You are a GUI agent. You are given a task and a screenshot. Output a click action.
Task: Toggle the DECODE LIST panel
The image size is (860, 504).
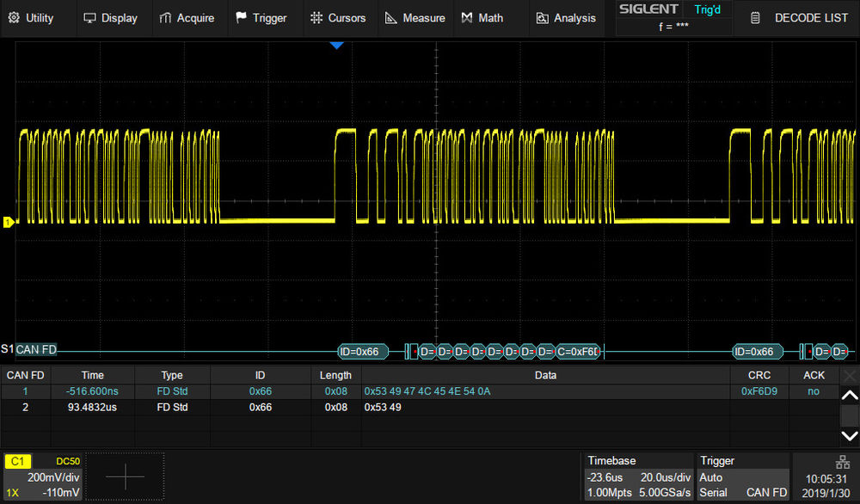pos(799,18)
